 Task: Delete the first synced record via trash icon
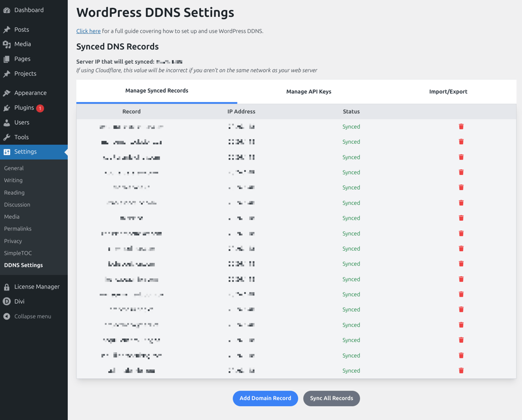pos(461,126)
